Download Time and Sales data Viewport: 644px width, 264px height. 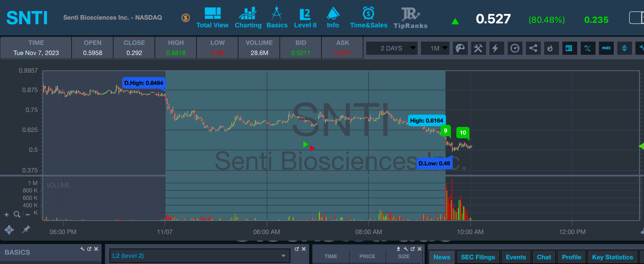pyautogui.click(x=398, y=249)
